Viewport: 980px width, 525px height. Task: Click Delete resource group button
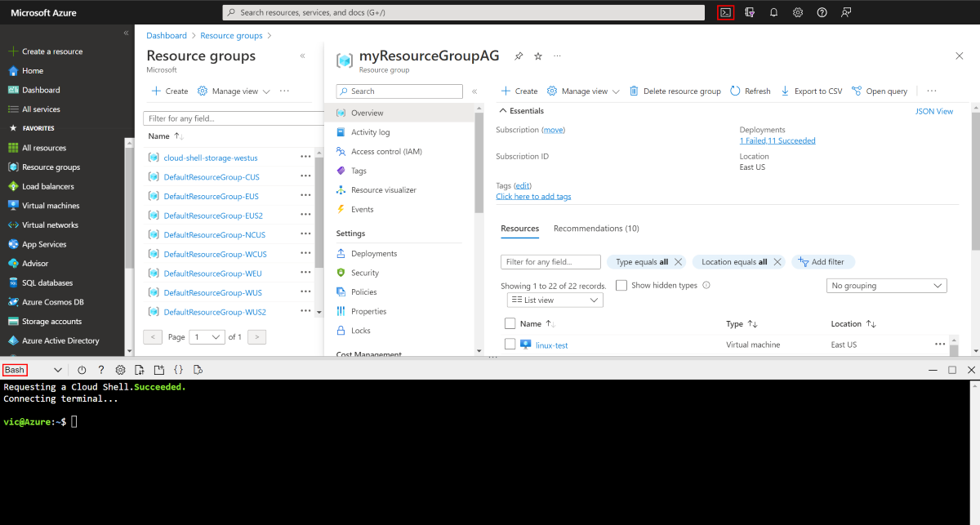(675, 91)
